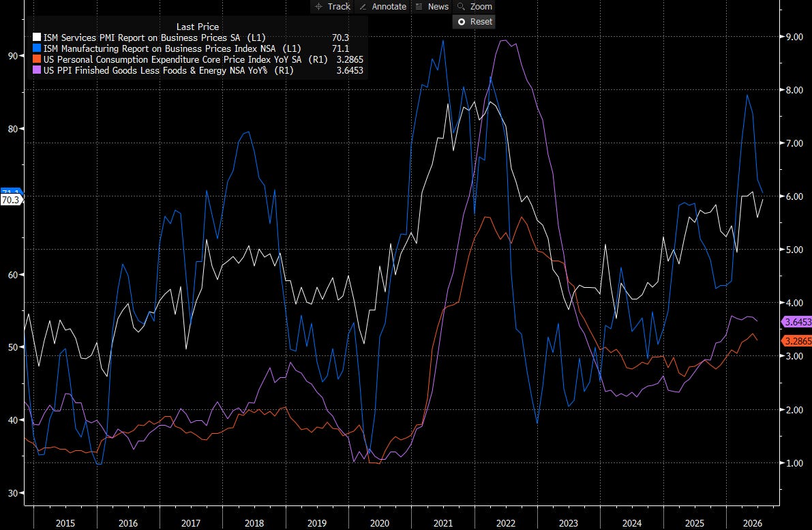The width and height of the screenshot is (812, 530).
Task: Click orange PCE Core legend swatch
Action: [37, 59]
